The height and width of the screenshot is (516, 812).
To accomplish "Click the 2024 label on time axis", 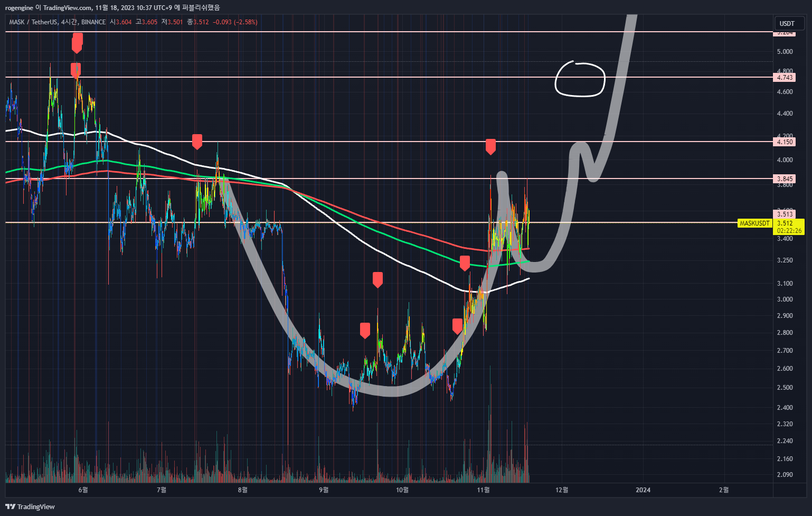I will pos(643,490).
